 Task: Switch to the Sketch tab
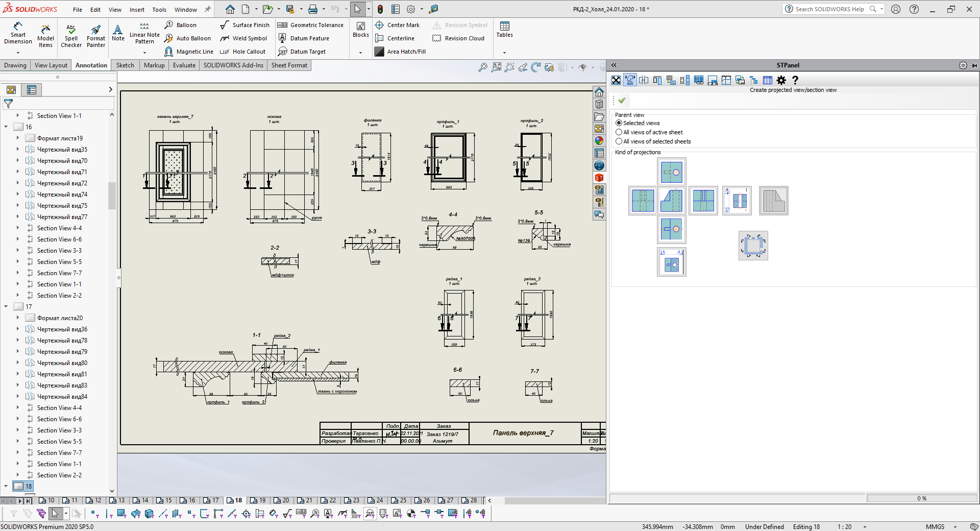(125, 65)
